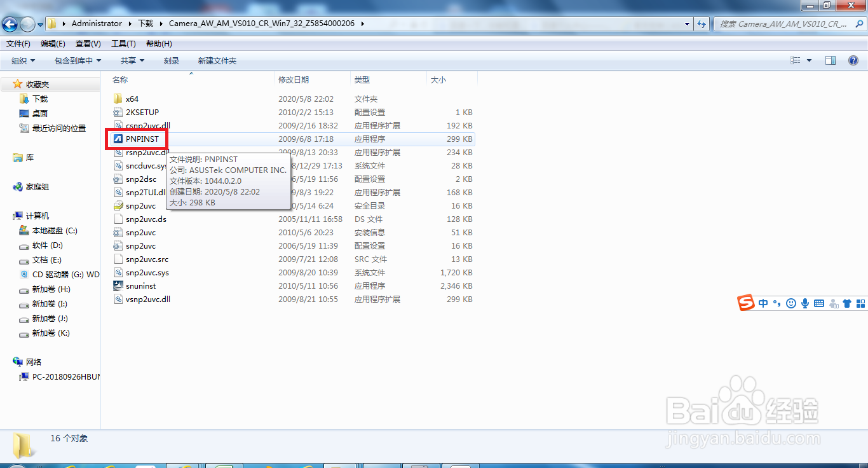
Task: Click 收藏夹 in the navigation pane
Action: [37, 84]
